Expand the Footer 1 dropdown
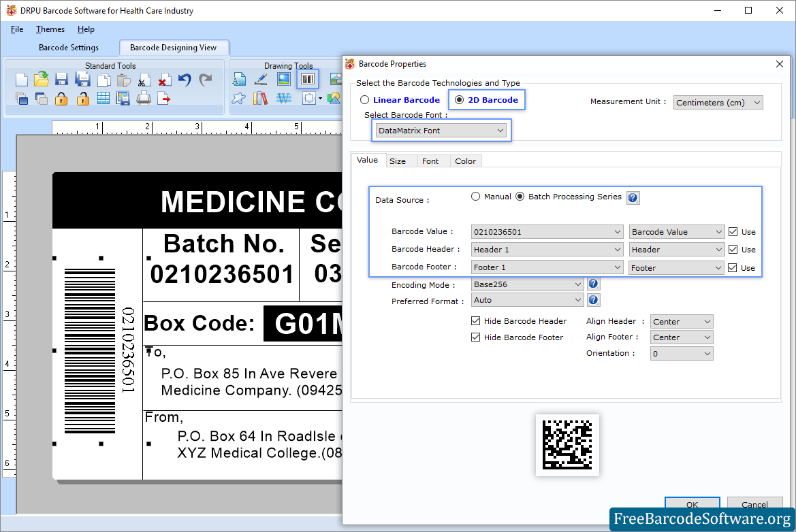 tap(547, 267)
